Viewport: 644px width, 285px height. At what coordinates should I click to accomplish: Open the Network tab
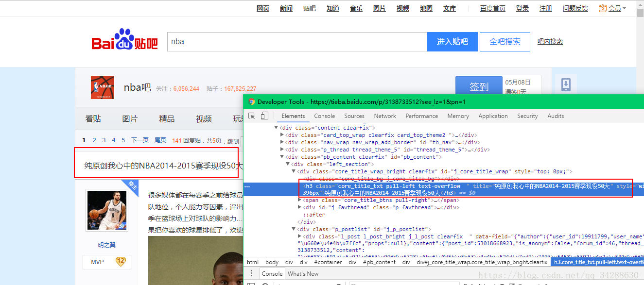pyautogui.click(x=385, y=116)
